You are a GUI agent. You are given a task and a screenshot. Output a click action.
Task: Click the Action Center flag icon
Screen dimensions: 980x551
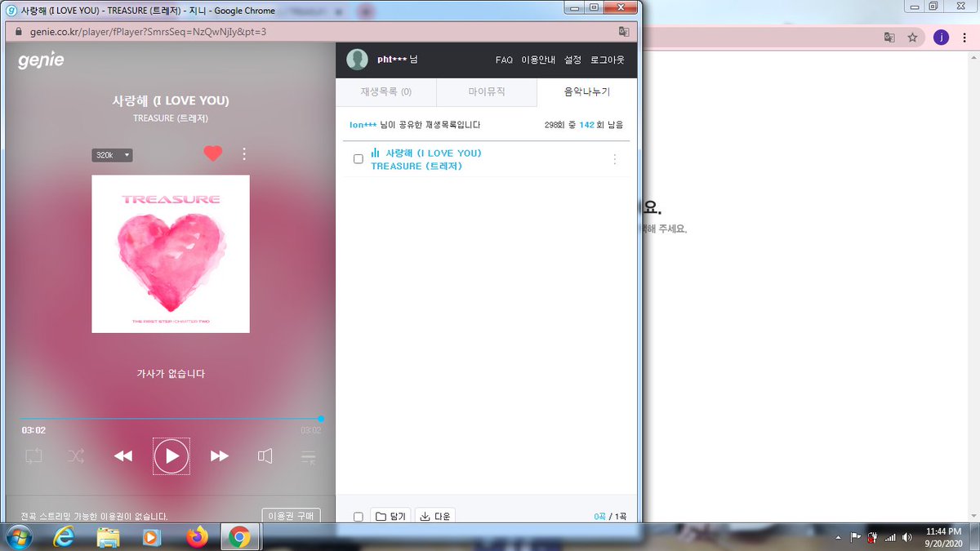(x=856, y=538)
